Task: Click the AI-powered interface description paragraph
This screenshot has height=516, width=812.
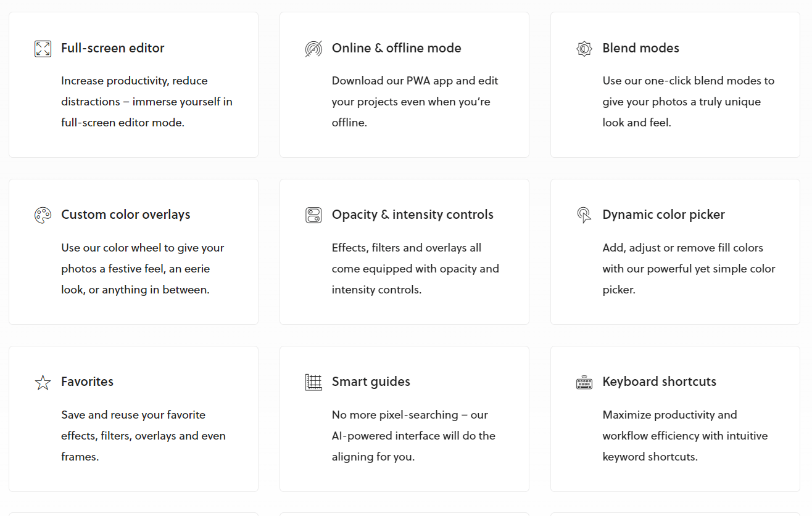Action: pos(413,436)
